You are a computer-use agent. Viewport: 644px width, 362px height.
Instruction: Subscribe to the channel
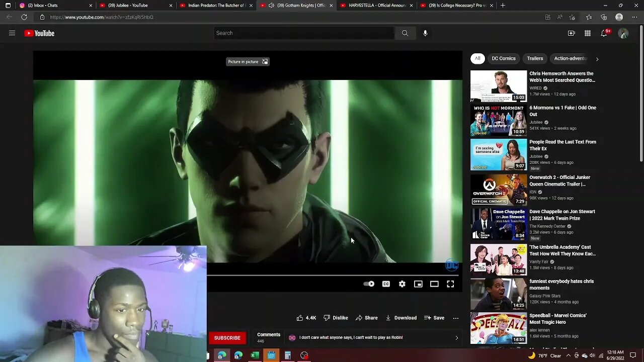point(227,338)
